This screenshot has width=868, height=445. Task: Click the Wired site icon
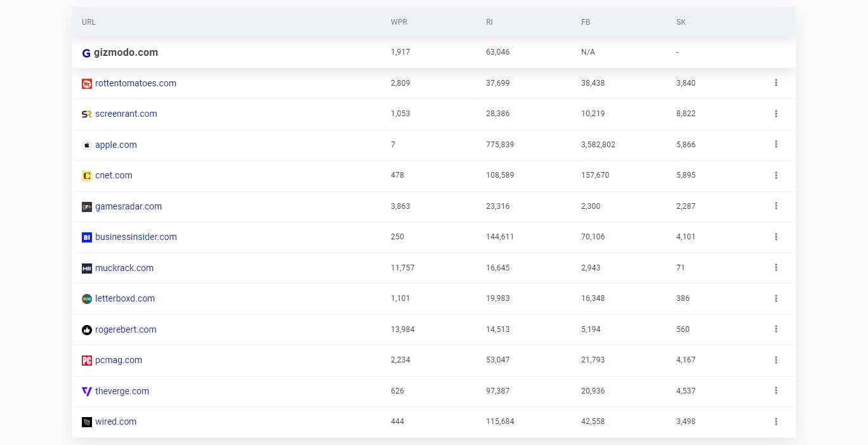pos(86,422)
